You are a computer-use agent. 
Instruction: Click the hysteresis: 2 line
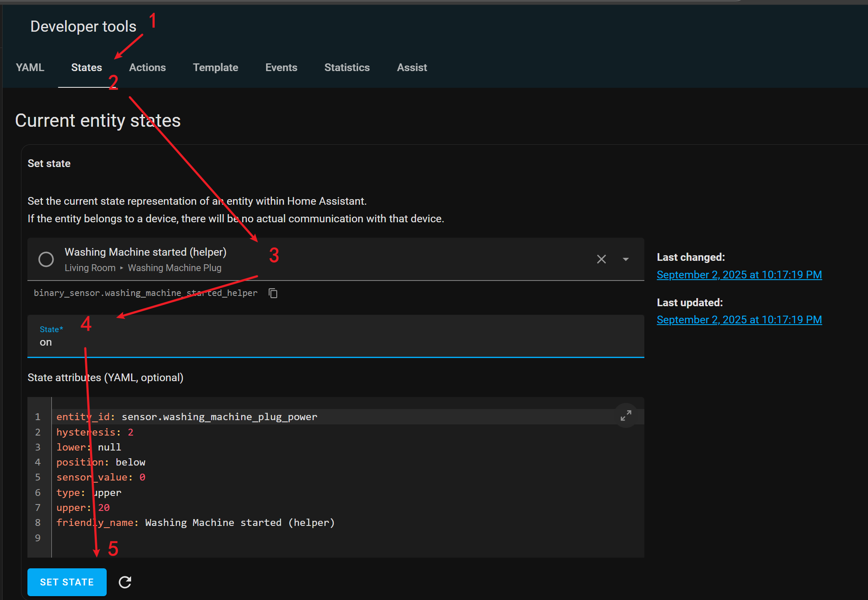coord(95,432)
